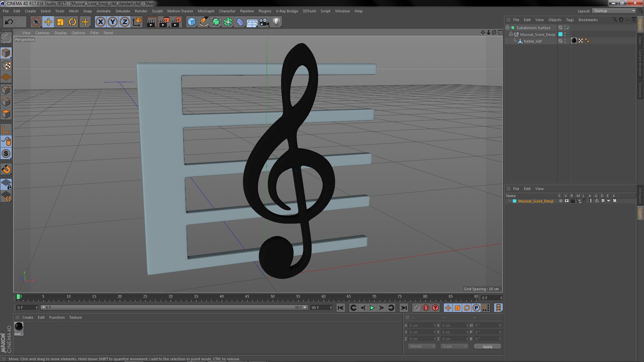
Task: Select the Rotate tool
Action: [x=72, y=22]
